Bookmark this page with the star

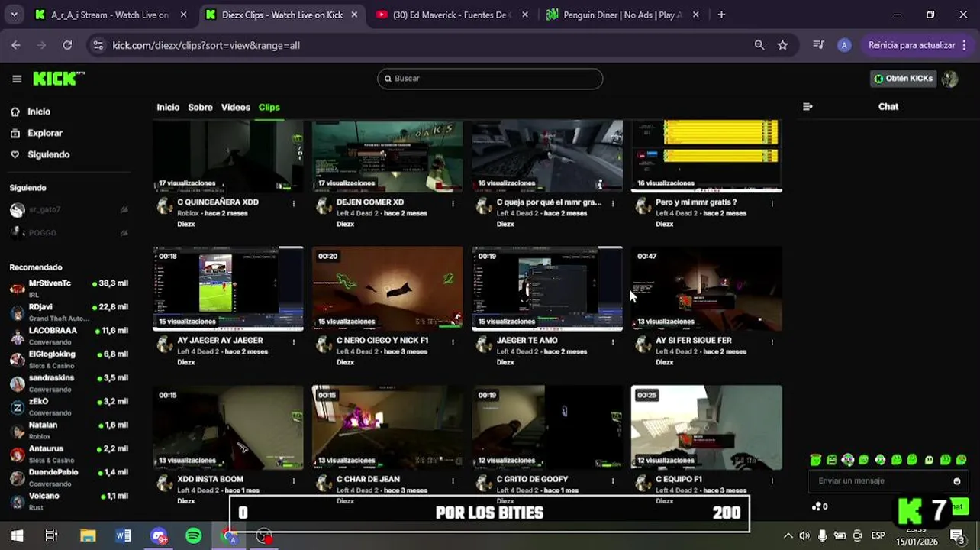pyautogui.click(x=782, y=45)
